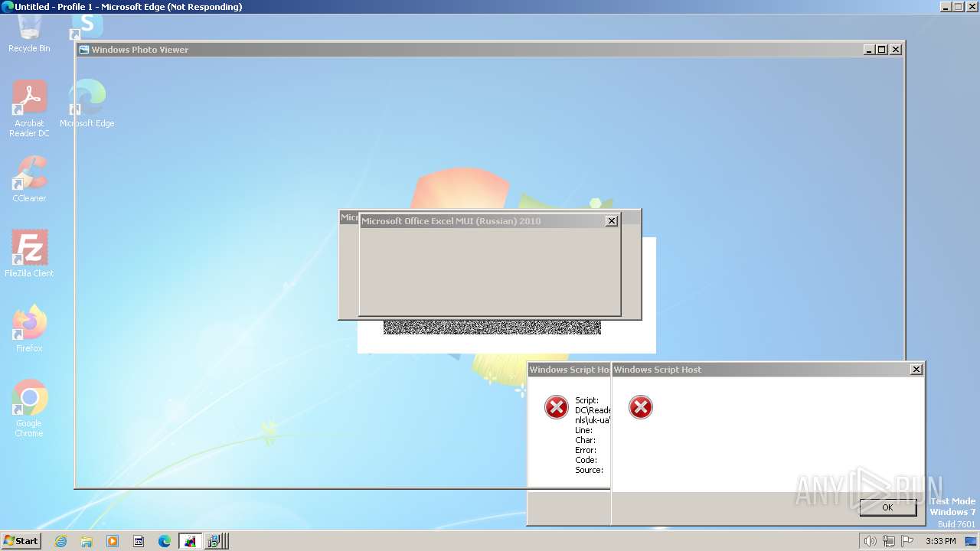Viewport: 980px width, 551px height.
Task: Click the 'Source:' label in back dialog
Action: click(590, 470)
